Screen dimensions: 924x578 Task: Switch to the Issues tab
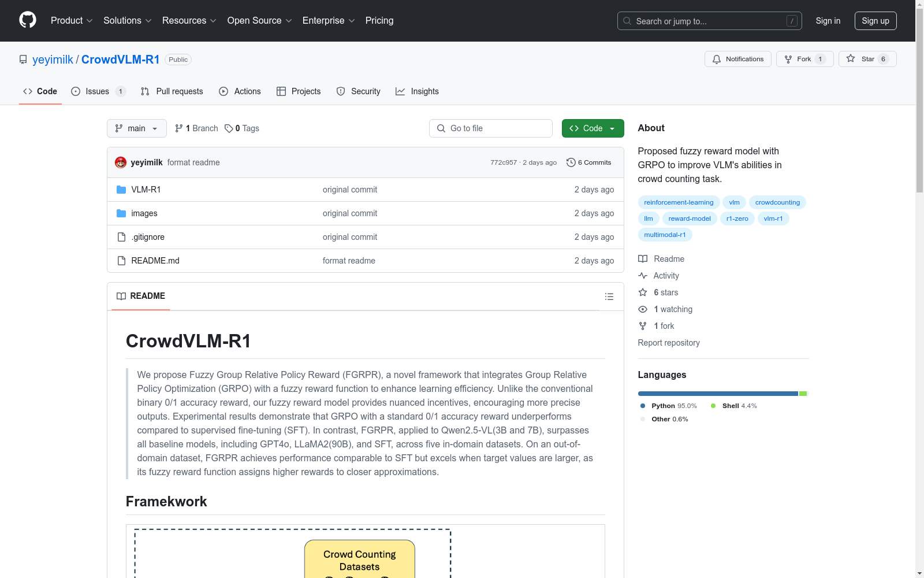pyautogui.click(x=98, y=91)
